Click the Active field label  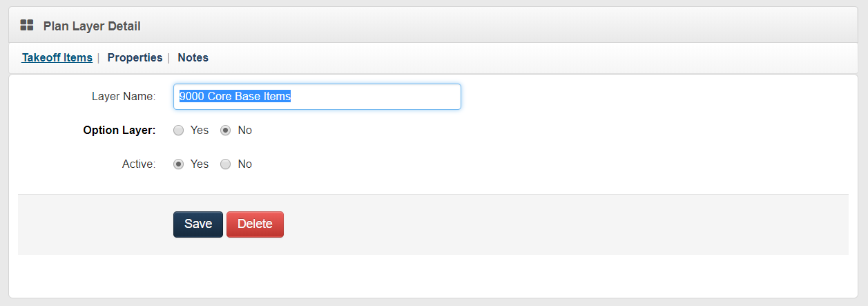pyautogui.click(x=139, y=164)
